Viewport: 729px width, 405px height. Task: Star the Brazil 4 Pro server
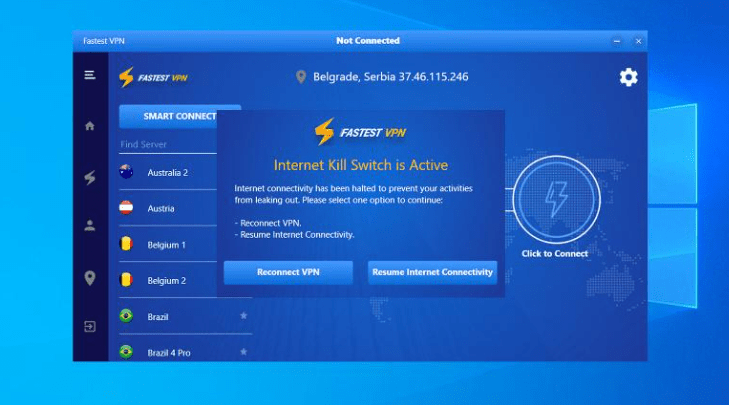coord(243,352)
